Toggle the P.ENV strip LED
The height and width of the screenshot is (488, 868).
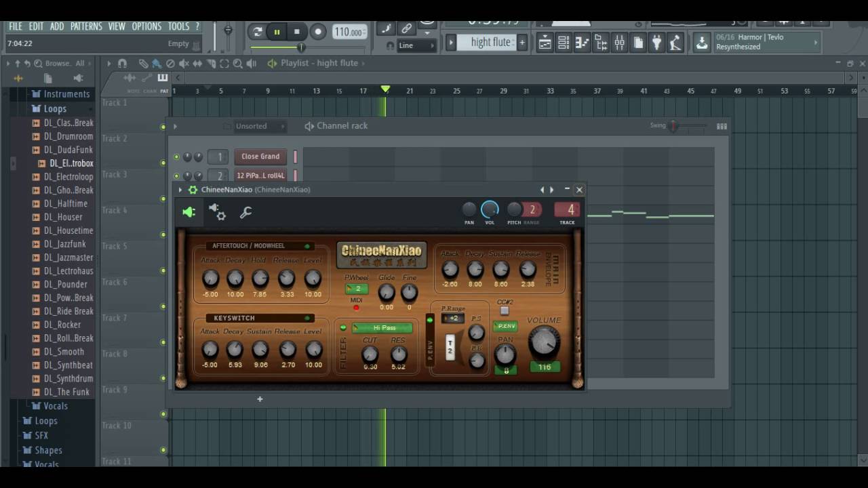click(x=429, y=320)
